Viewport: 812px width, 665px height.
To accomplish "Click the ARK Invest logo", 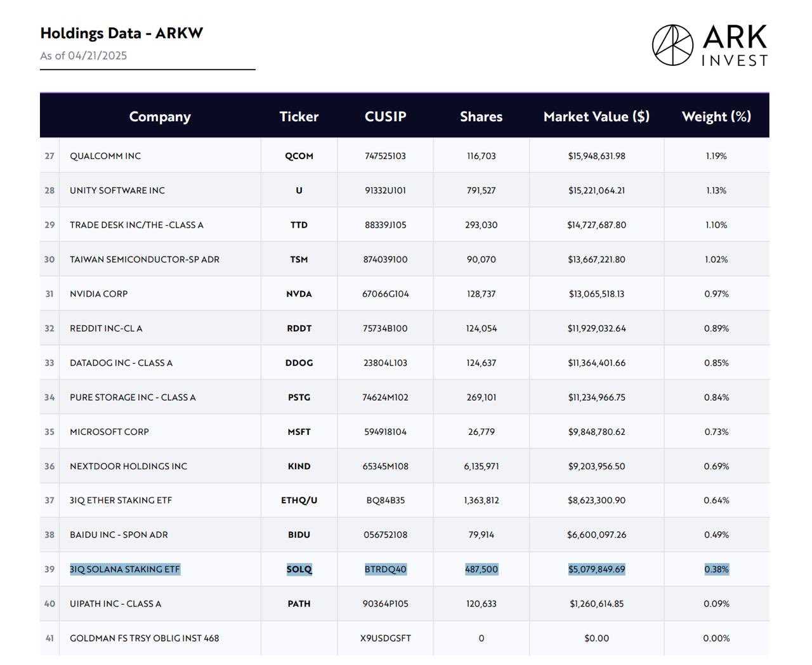I will tap(710, 45).
